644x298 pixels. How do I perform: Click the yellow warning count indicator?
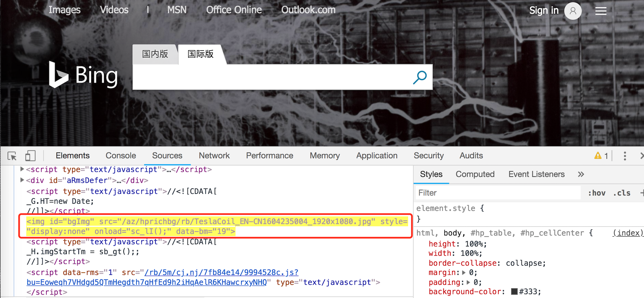[x=601, y=156]
